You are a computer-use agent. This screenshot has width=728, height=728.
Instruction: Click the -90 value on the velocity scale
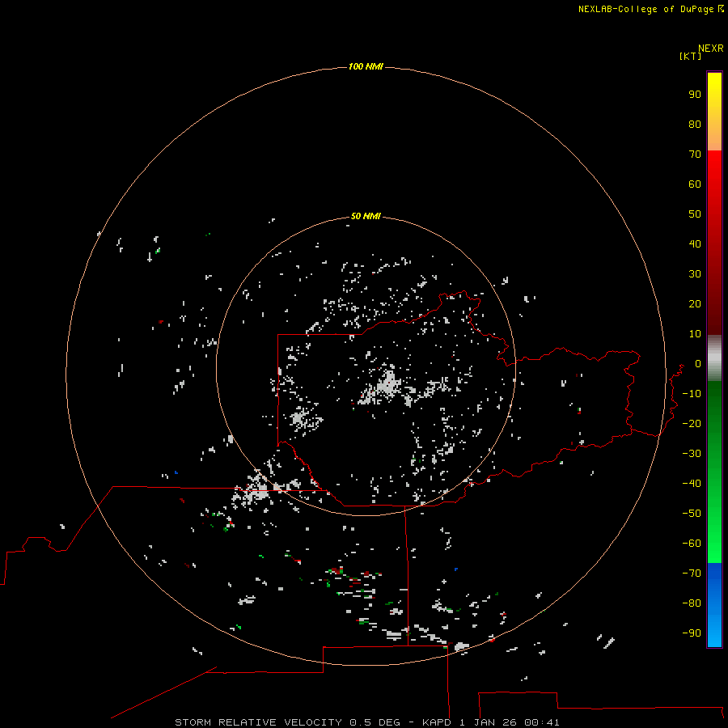(x=692, y=633)
